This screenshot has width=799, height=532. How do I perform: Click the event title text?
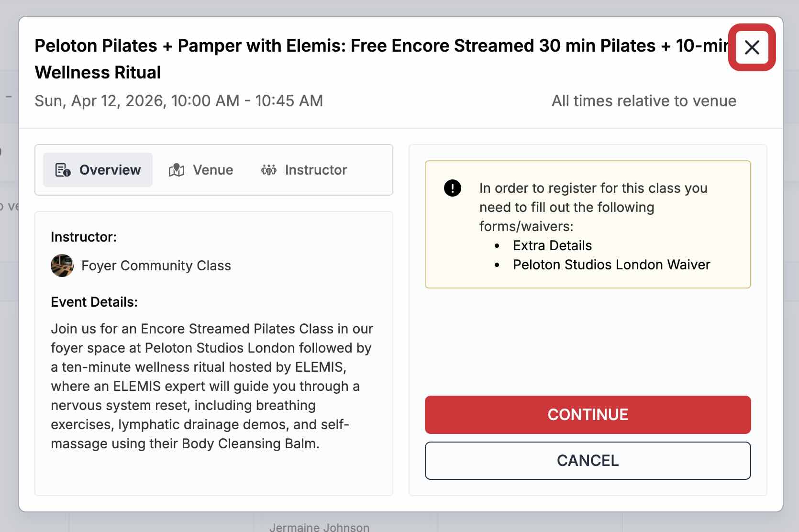(335, 45)
